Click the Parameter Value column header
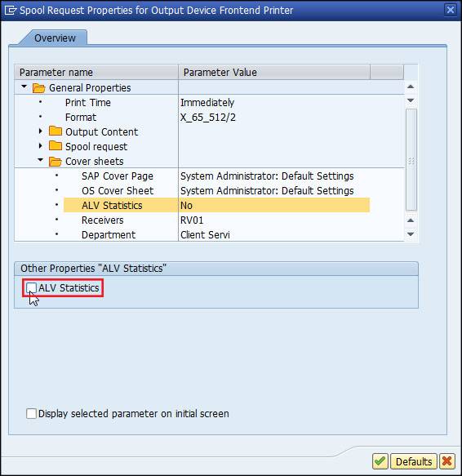462x476 pixels. [x=274, y=72]
